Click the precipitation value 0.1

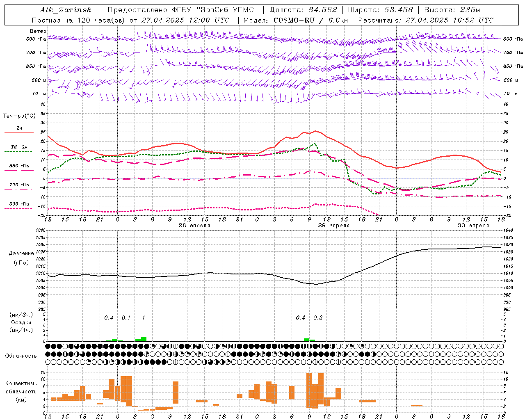126,317
